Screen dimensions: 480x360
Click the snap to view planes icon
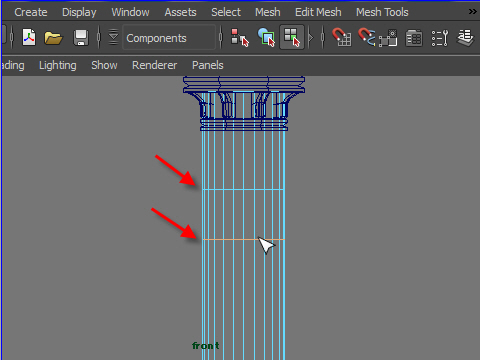click(x=388, y=38)
